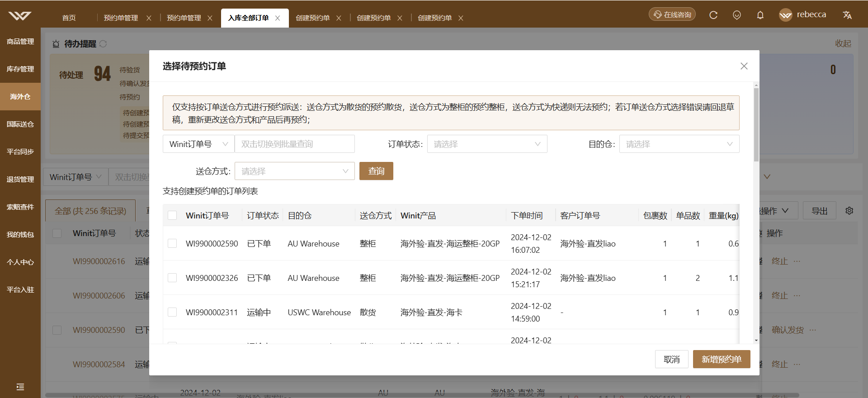
Task: Close the last 创建预约单 tab
Action: coord(461,18)
